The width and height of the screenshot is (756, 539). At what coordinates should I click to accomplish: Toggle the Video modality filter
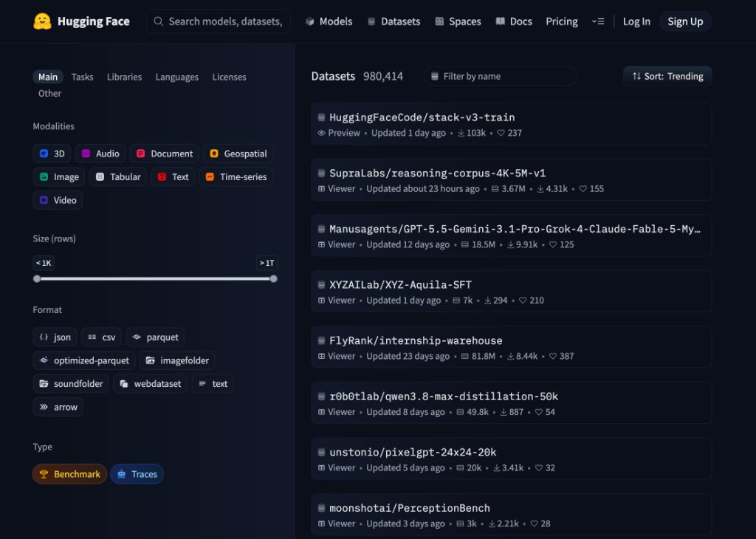(58, 200)
